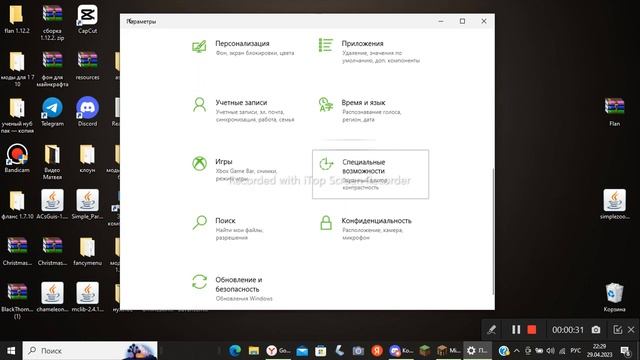Select the fancymenu folder

tap(87, 251)
